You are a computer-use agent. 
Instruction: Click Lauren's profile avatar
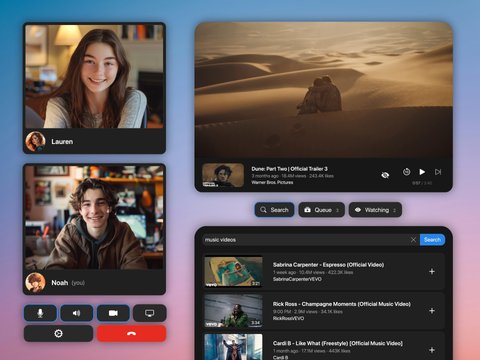click(35, 141)
